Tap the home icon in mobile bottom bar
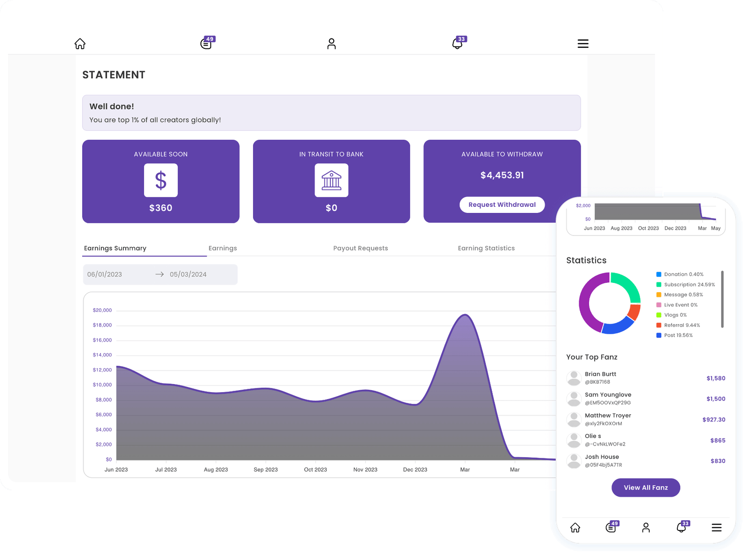751x560 pixels. pos(575,528)
